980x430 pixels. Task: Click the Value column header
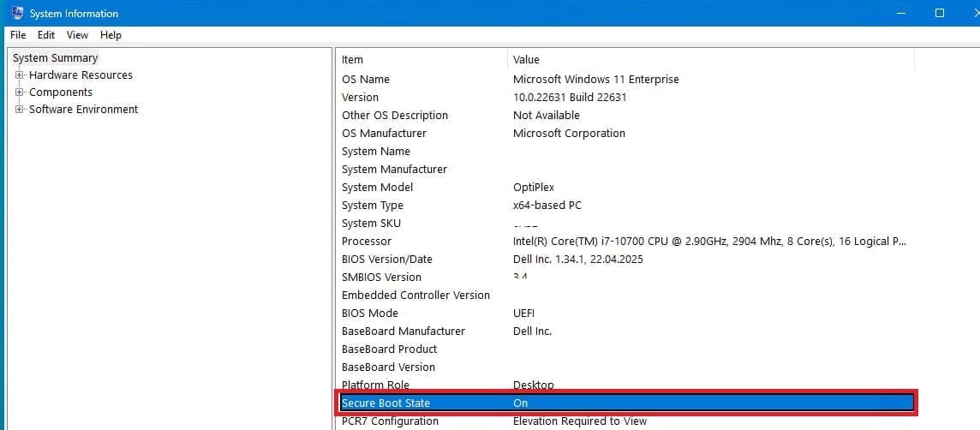tap(711, 60)
